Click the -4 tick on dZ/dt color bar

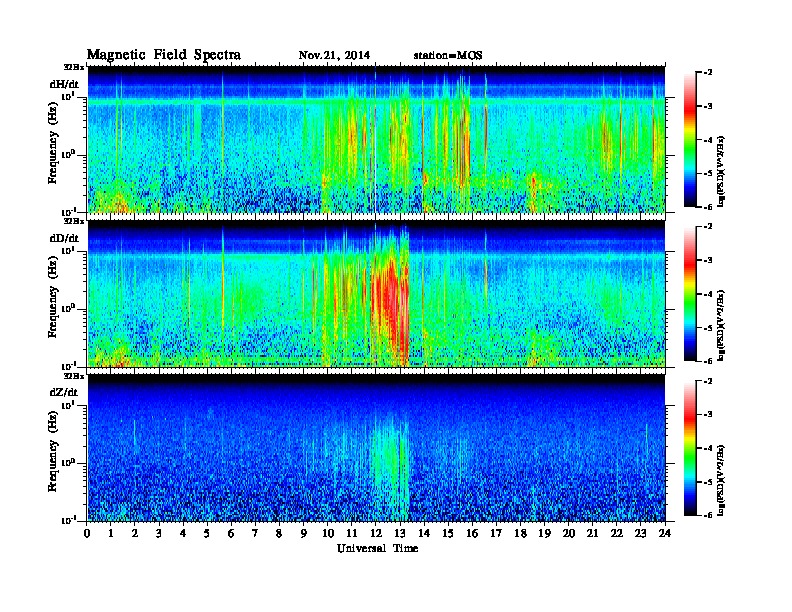tap(708, 448)
